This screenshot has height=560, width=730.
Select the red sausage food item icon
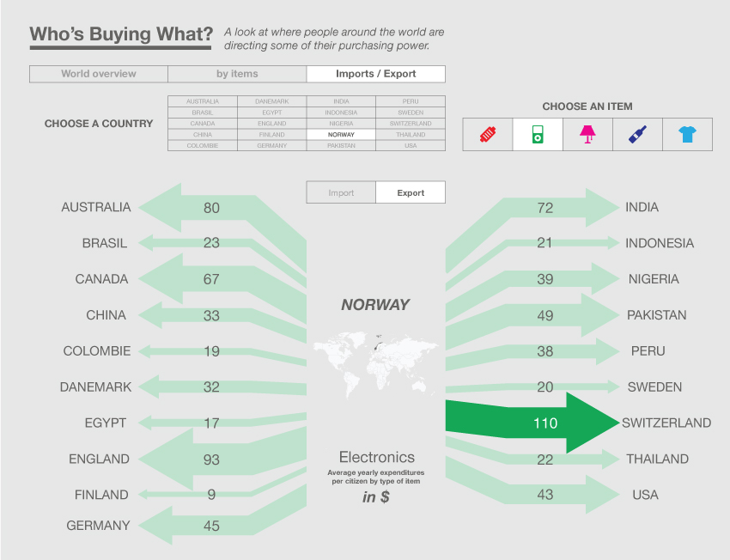click(488, 134)
